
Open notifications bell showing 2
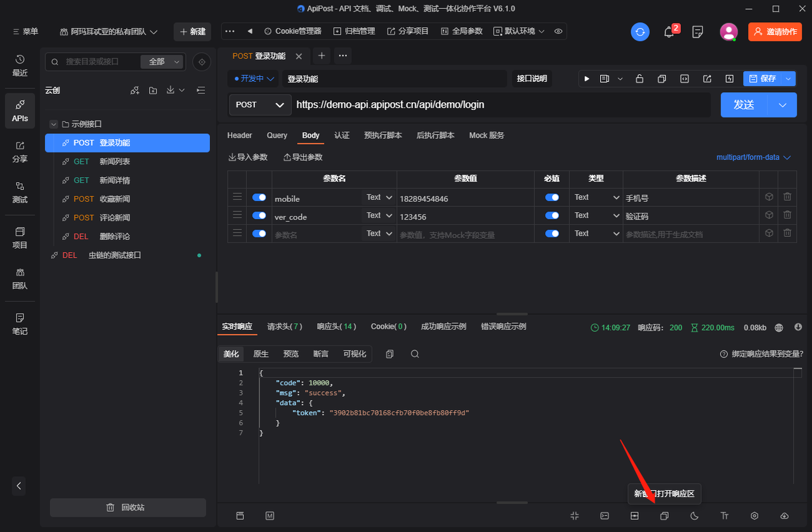point(669,31)
